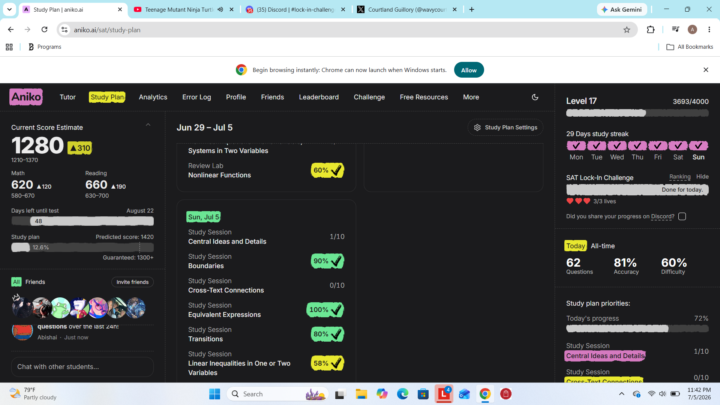Click Boundaries 90% completion check
The width and height of the screenshot is (720, 405).
click(x=327, y=261)
